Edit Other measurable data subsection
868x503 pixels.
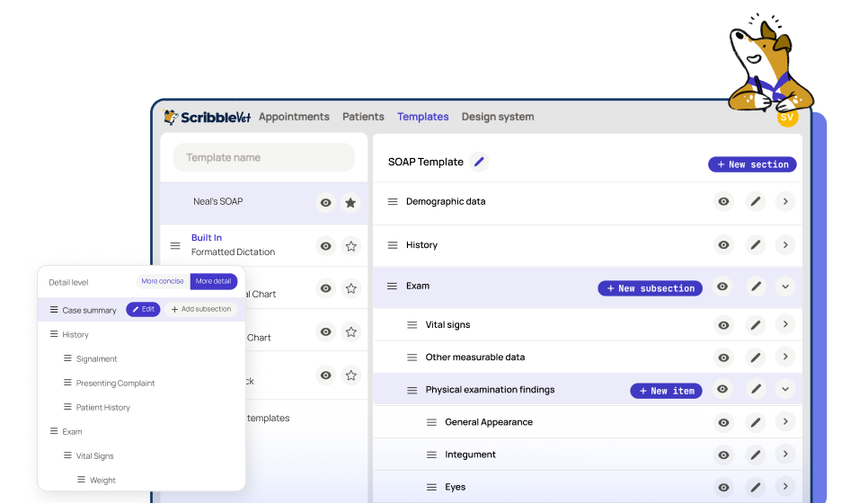pyautogui.click(x=756, y=358)
